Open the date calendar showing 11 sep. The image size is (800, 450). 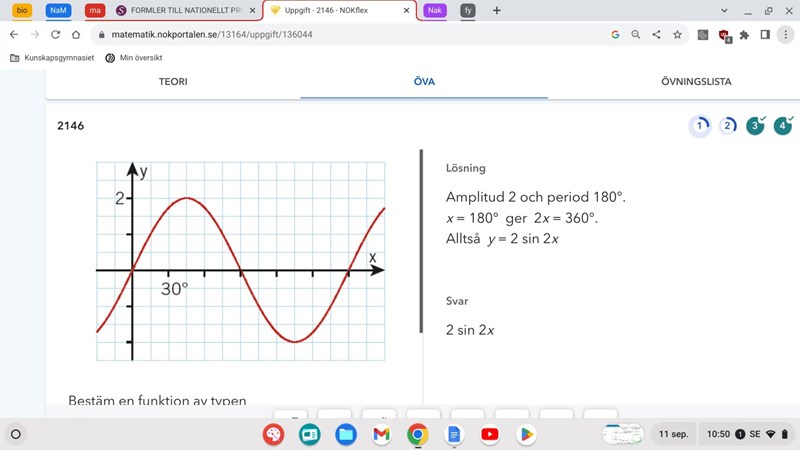(x=672, y=434)
